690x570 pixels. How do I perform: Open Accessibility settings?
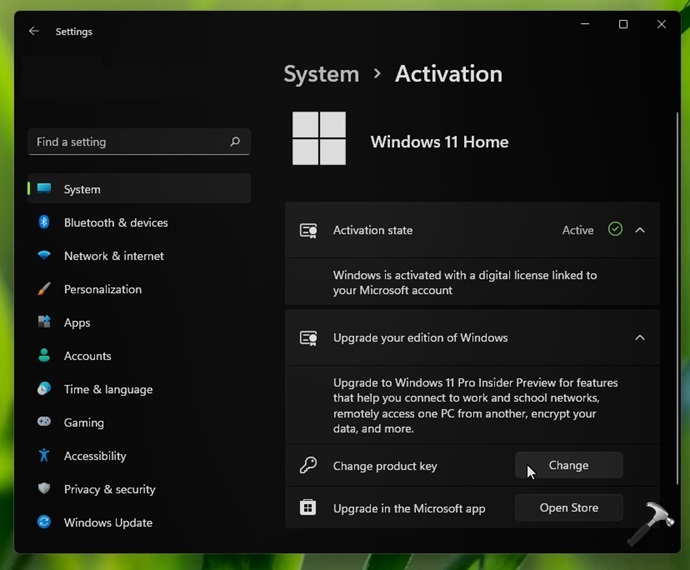[139, 456]
